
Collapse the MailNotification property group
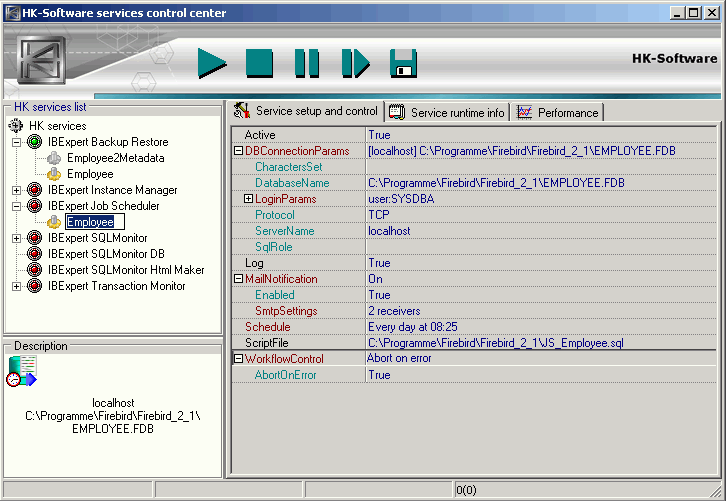point(238,279)
